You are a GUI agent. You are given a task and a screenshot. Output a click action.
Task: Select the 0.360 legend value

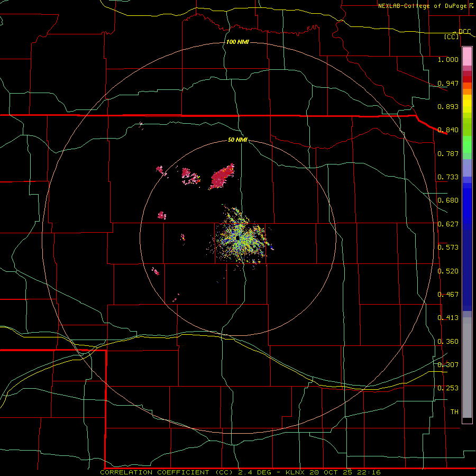448,342
